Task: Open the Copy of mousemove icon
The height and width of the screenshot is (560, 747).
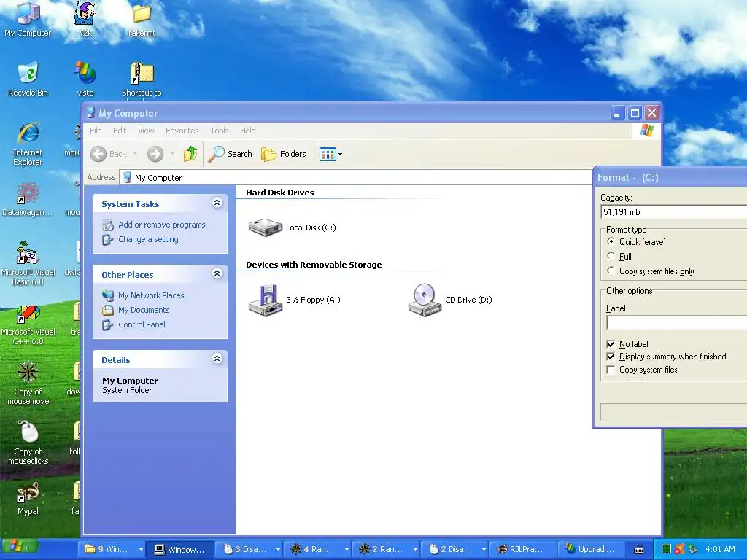Action: coord(28,384)
